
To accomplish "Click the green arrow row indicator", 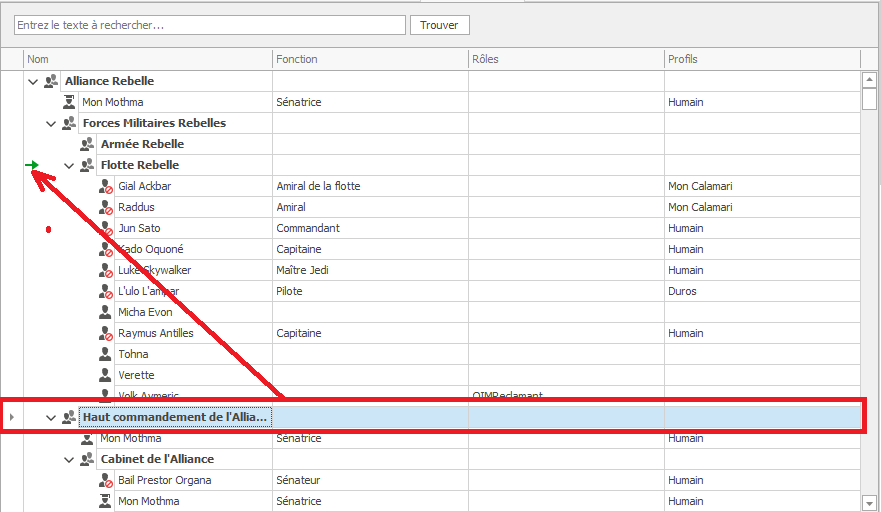I will [x=32, y=165].
